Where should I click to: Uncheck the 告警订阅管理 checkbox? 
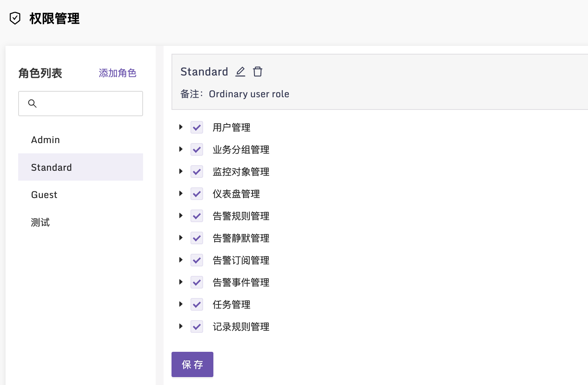197,260
